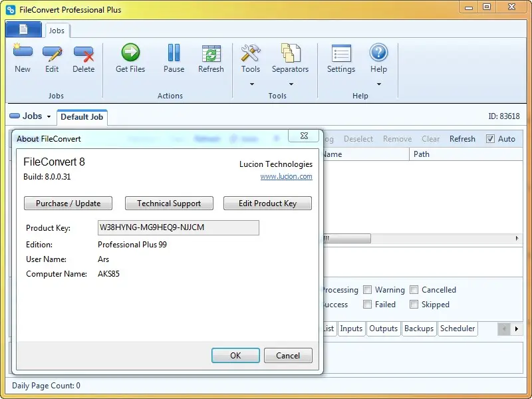The height and width of the screenshot is (399, 532).
Task: Click the Purchase / Update button
Action: tap(68, 203)
